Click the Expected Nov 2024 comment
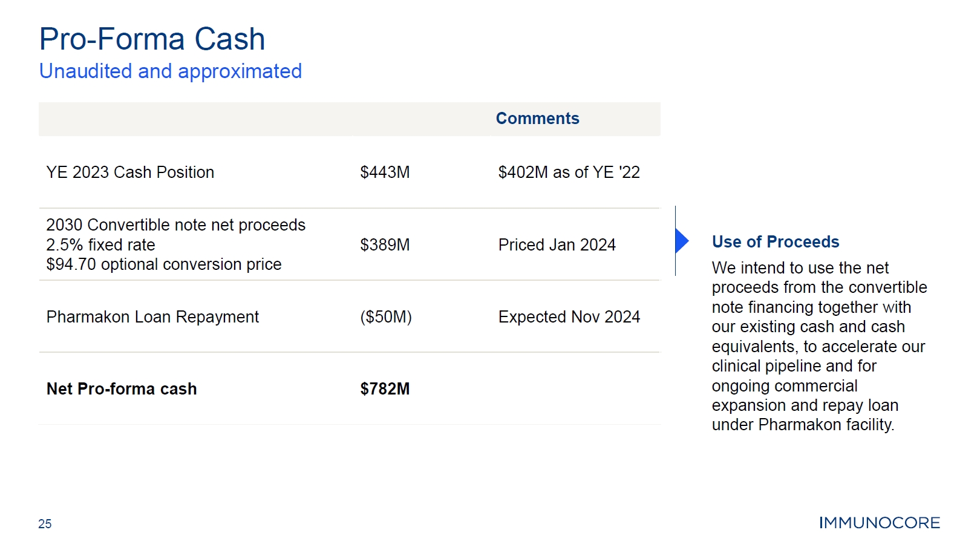 569,317
